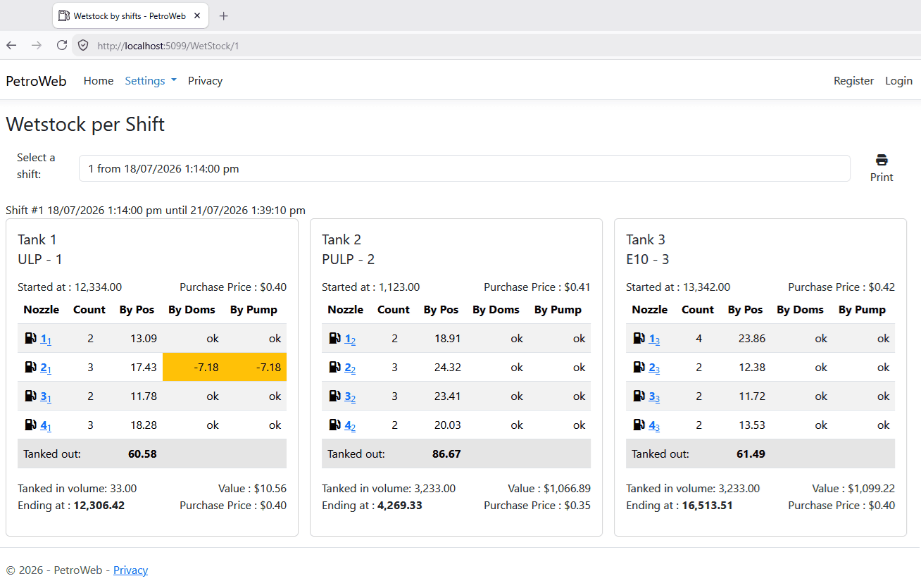Click the shield site security icon
Image resolution: width=921 pixels, height=588 pixels.
pyautogui.click(x=83, y=45)
